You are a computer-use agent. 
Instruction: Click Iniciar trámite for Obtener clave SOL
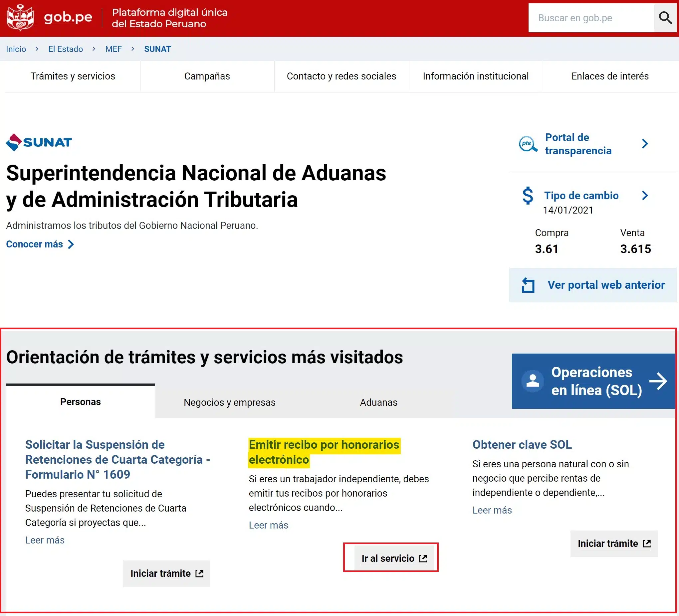614,543
